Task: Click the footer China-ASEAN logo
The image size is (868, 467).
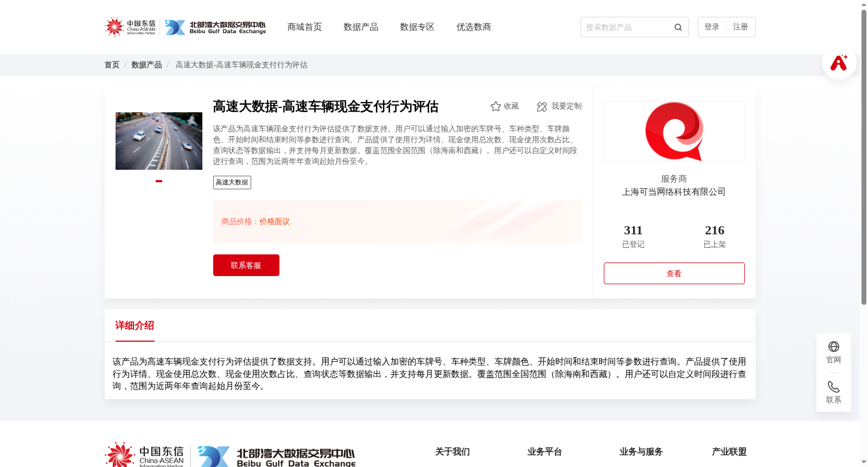Action: click(x=144, y=455)
